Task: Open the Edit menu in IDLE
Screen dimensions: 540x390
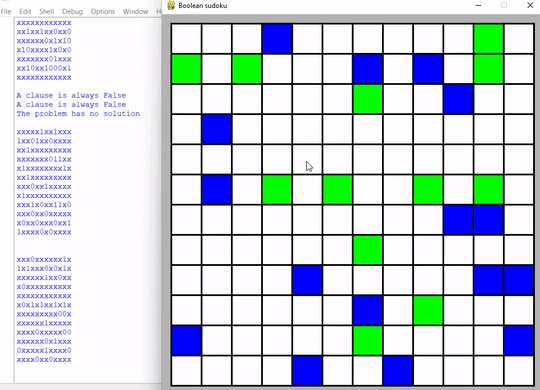Action: [x=25, y=11]
